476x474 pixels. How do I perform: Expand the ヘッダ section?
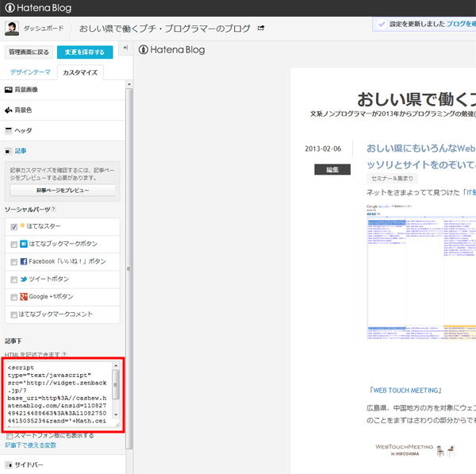coord(63,131)
